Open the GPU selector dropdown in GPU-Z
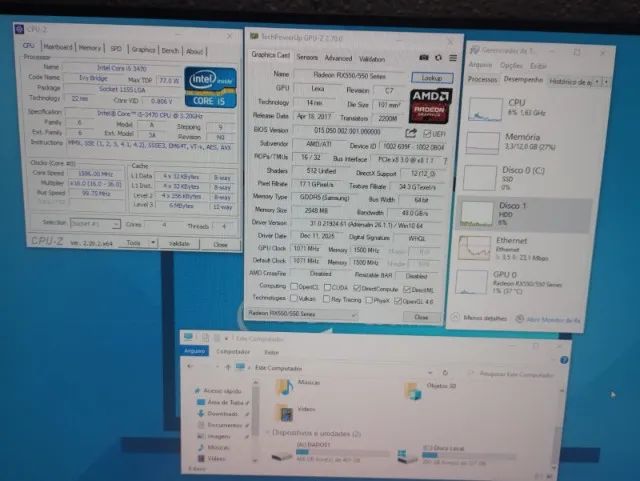The width and height of the screenshot is (640, 481). pos(302,314)
